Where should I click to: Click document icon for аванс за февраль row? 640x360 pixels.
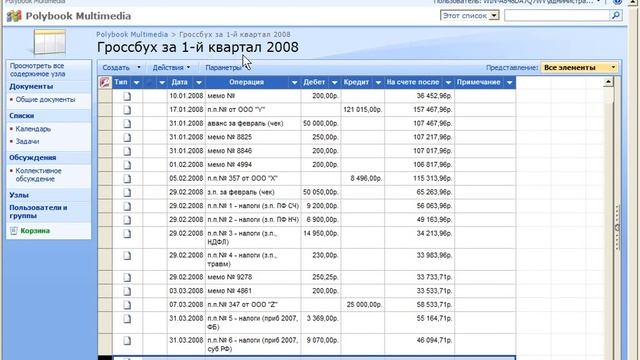click(127, 124)
